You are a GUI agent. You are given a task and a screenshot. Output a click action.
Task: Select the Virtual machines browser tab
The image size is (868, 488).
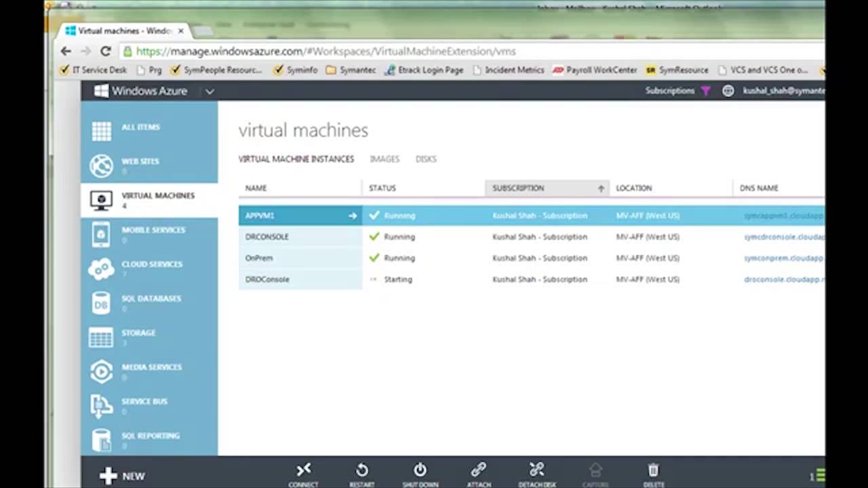(x=123, y=31)
